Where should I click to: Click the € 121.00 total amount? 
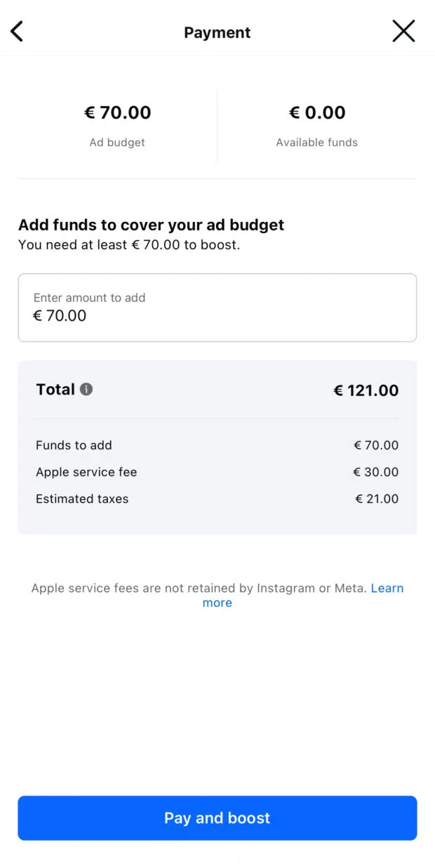tap(366, 390)
